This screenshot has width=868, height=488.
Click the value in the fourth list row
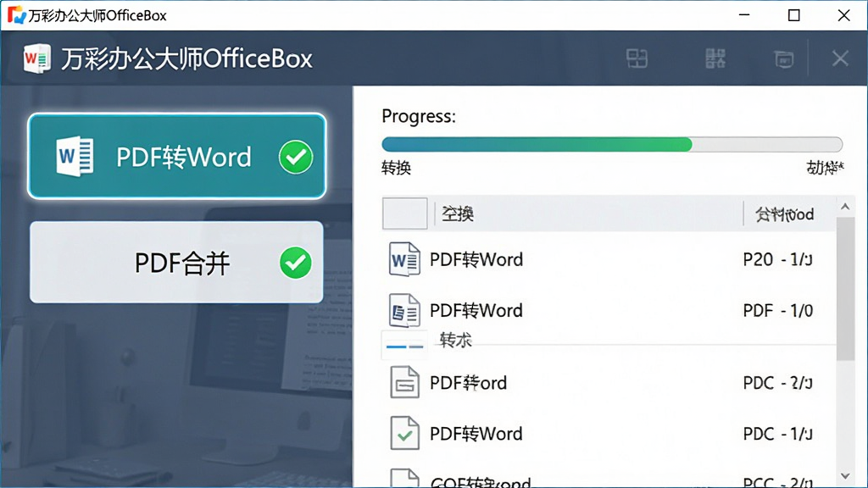(778, 434)
